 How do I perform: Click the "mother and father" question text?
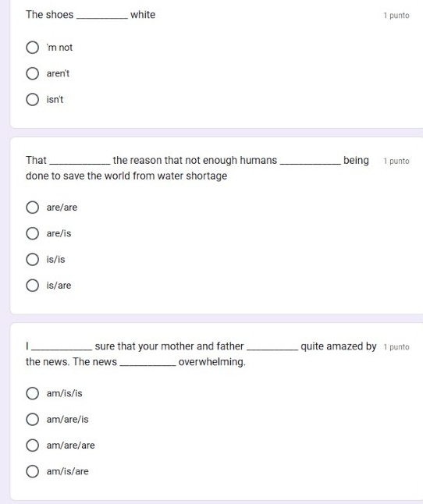point(201,354)
